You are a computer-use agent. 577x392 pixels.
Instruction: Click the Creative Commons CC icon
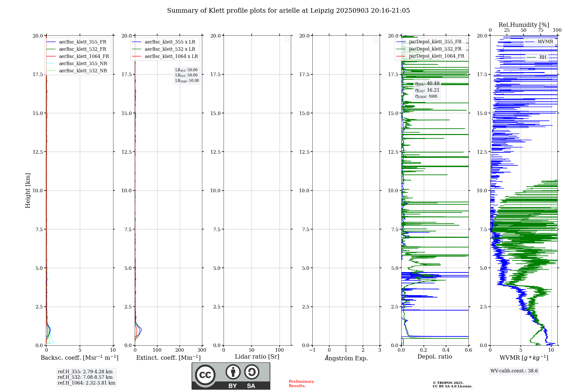(x=205, y=375)
